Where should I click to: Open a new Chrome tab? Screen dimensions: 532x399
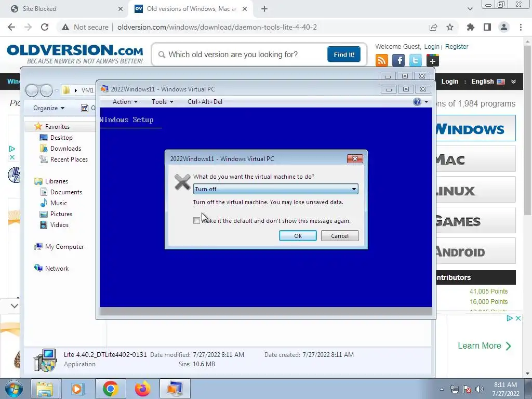coord(264,9)
